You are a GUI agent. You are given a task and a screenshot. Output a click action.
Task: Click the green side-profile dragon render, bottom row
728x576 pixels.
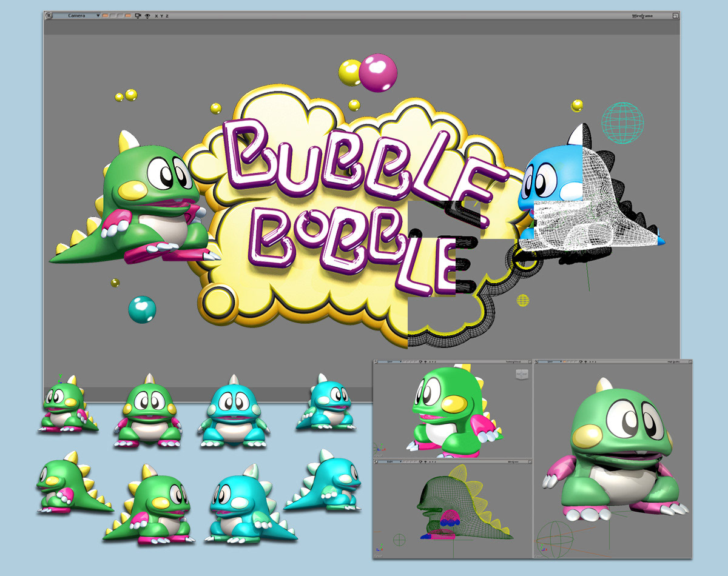pos(73,483)
